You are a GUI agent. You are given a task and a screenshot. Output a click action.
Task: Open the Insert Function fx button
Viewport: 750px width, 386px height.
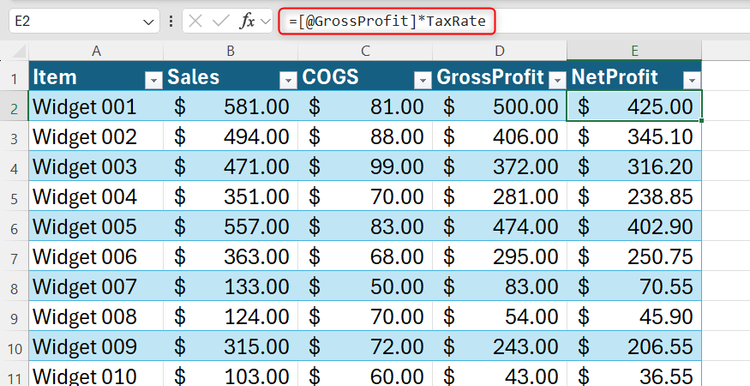coord(247,22)
